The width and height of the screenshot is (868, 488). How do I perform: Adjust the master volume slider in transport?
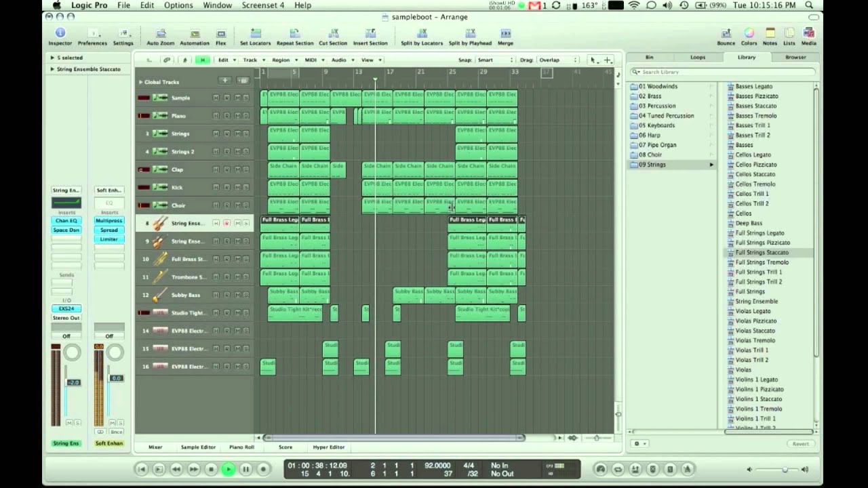click(777, 469)
